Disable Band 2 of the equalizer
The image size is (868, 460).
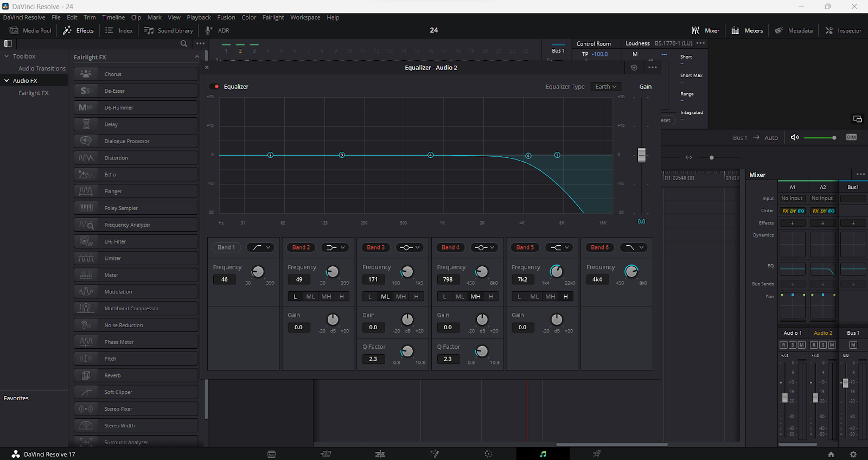tap(301, 247)
